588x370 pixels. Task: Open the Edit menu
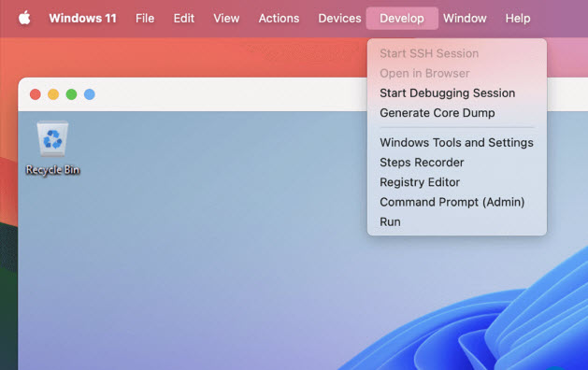(x=184, y=18)
